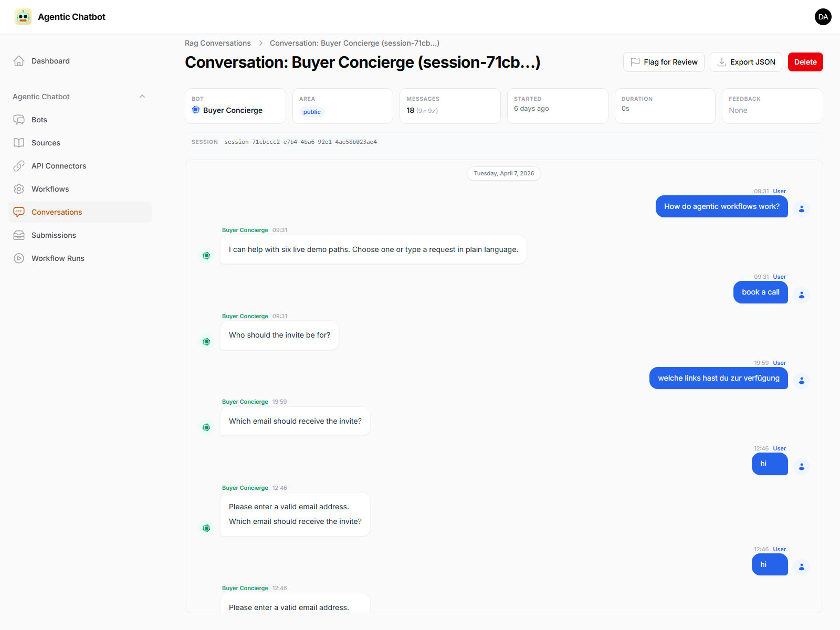840x630 pixels.
Task: Click the 'Who should the invite be for?' message
Action: click(280, 335)
